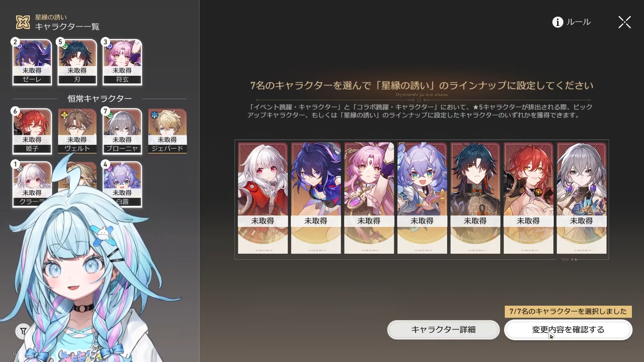Toggle 刃 character card selection

[x=77, y=62]
